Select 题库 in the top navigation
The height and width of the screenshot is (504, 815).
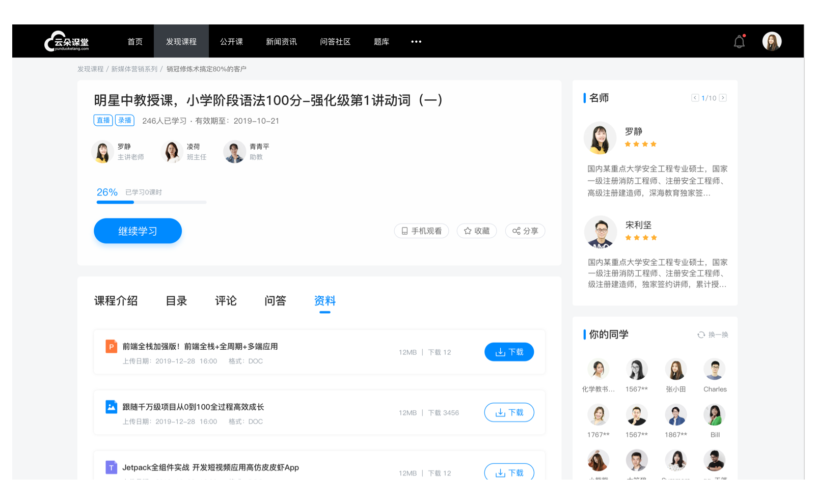[x=381, y=41]
